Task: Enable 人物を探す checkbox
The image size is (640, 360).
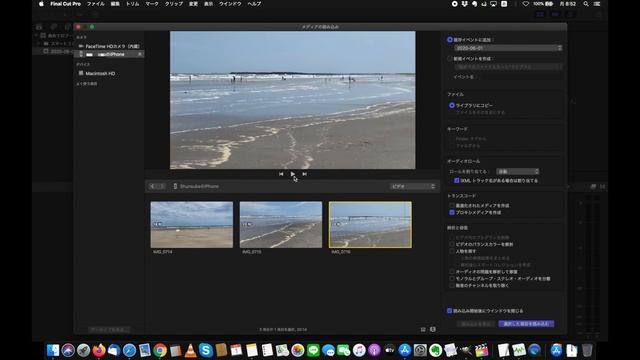Action: click(x=451, y=251)
